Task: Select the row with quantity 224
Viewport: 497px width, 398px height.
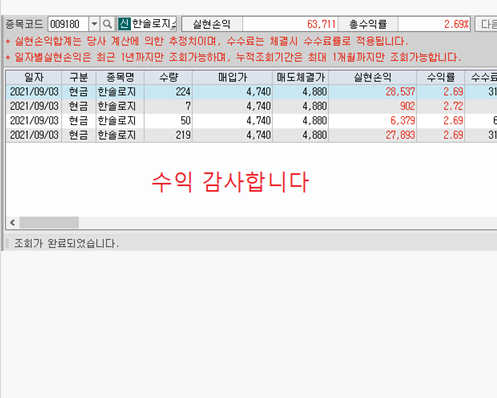Action: (251, 92)
